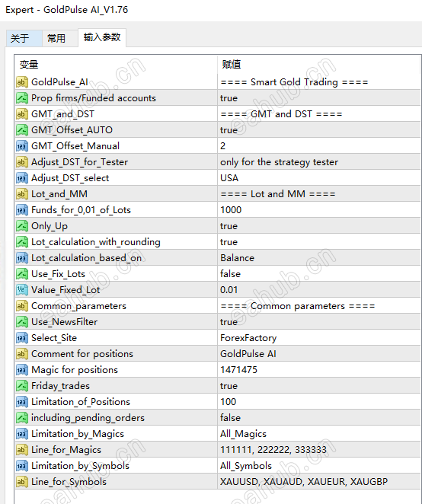Click the Select_Site enum icon

pyautogui.click(x=22, y=338)
